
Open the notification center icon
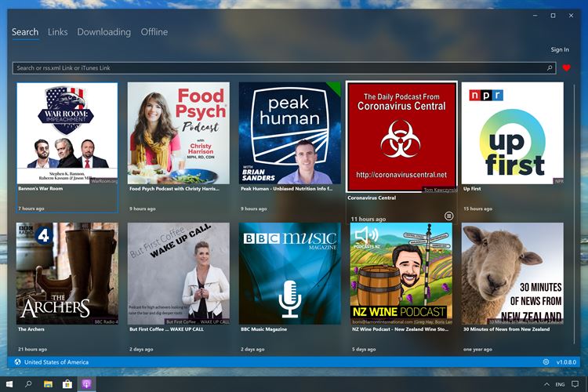[575, 384]
